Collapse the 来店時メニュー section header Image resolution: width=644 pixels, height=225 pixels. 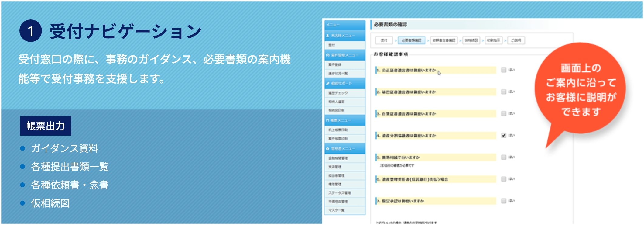click(x=345, y=36)
